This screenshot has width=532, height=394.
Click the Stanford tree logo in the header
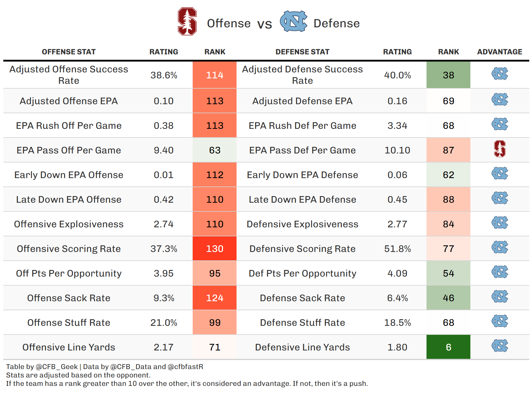[187, 22]
